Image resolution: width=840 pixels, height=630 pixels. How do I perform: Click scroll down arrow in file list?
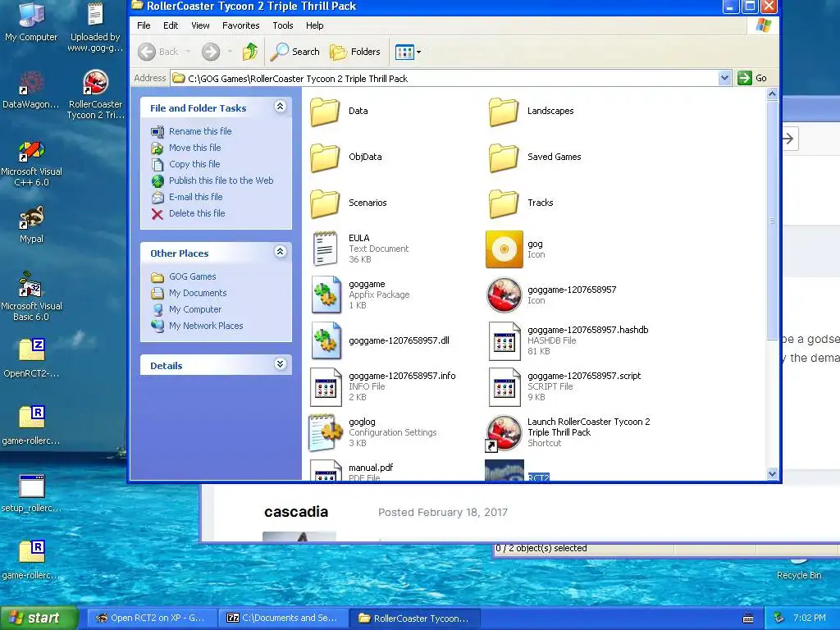pyautogui.click(x=772, y=473)
